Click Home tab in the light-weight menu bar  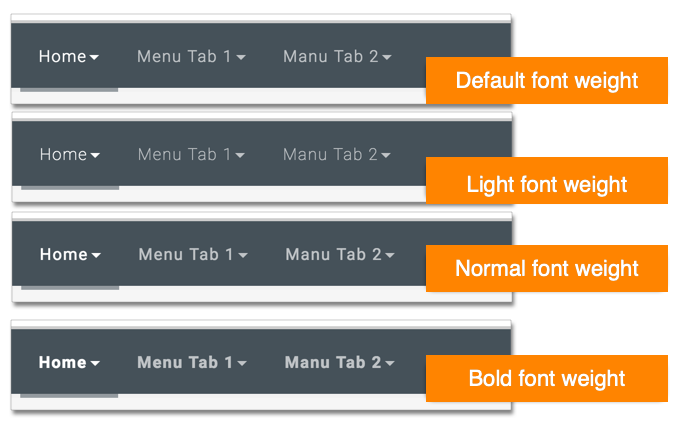(x=63, y=154)
